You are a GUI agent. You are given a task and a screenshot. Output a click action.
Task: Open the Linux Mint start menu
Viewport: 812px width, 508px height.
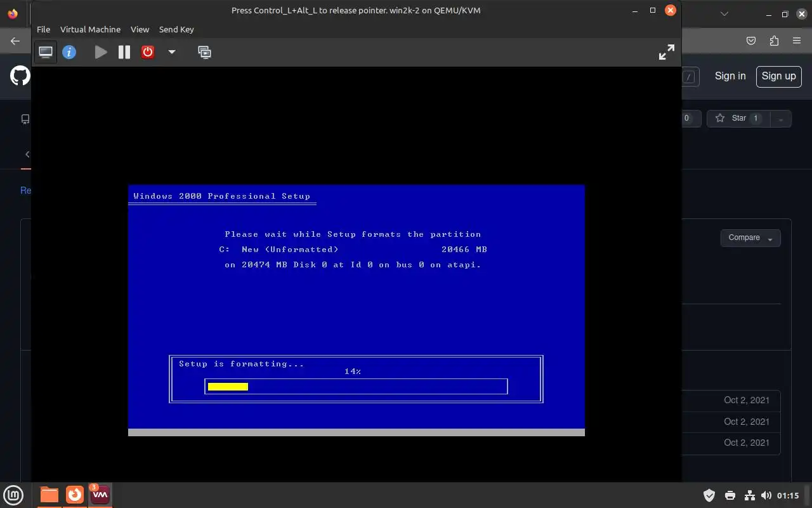pyautogui.click(x=14, y=495)
